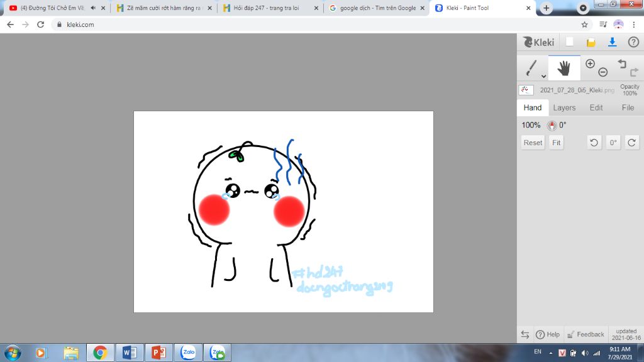Image resolution: width=644 pixels, height=362 pixels.
Task: Click the Fit view button
Action: (x=556, y=143)
